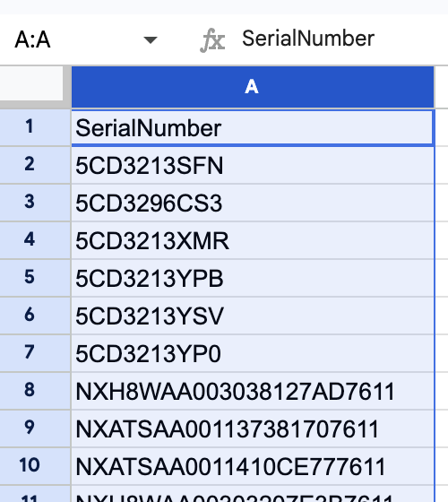Select column A header
The image size is (448, 502).
(x=253, y=87)
